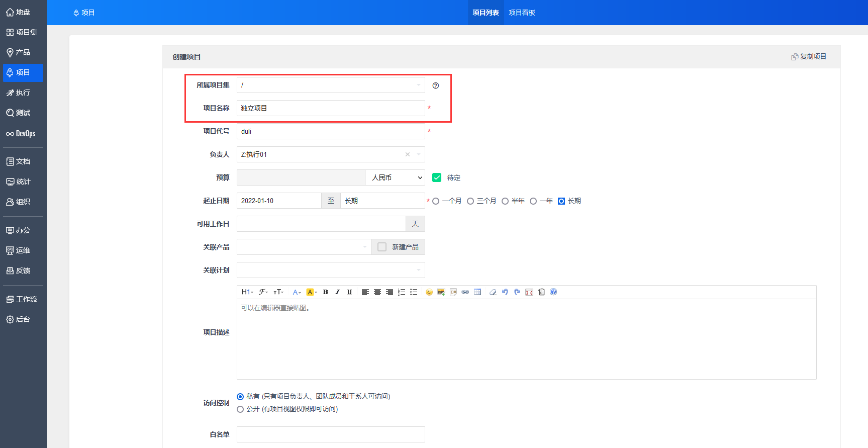Insert a hyperlink in the description

pyautogui.click(x=465, y=292)
